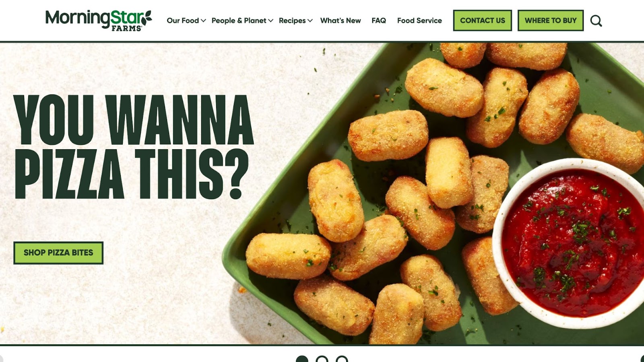Open the FAQ link
The width and height of the screenshot is (644, 362).
tap(379, 21)
